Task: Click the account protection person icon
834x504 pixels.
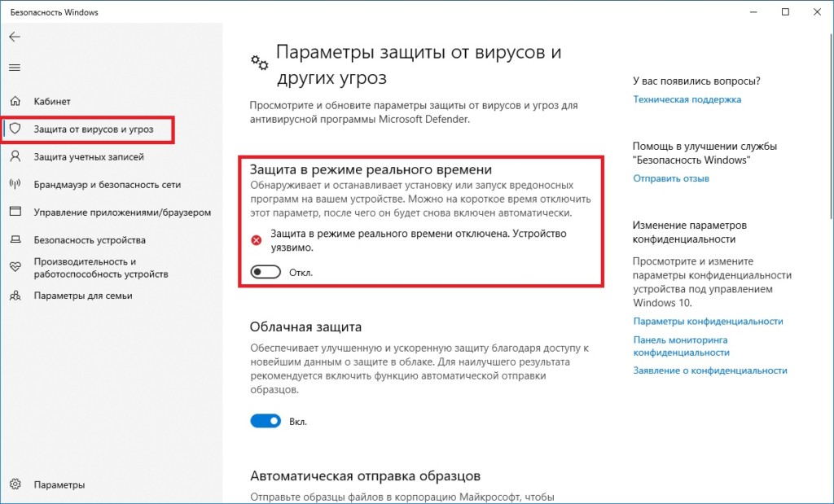Action: pyautogui.click(x=15, y=157)
